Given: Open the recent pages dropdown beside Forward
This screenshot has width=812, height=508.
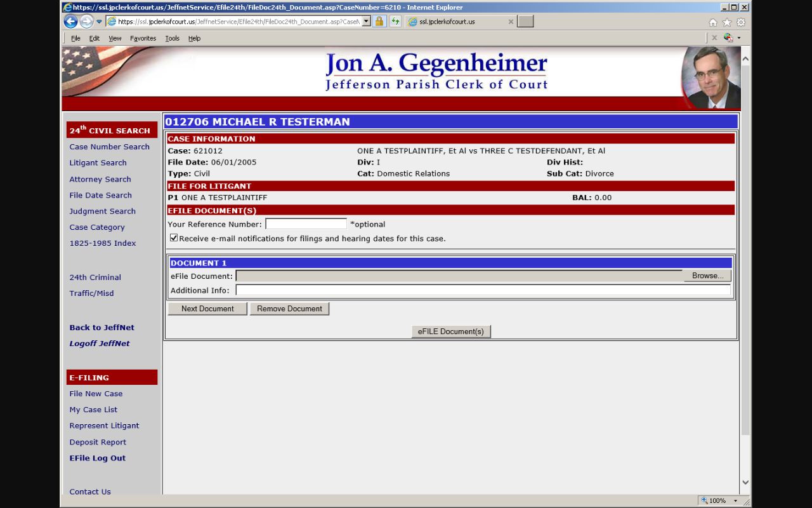Looking at the screenshot, I should pyautogui.click(x=99, y=22).
